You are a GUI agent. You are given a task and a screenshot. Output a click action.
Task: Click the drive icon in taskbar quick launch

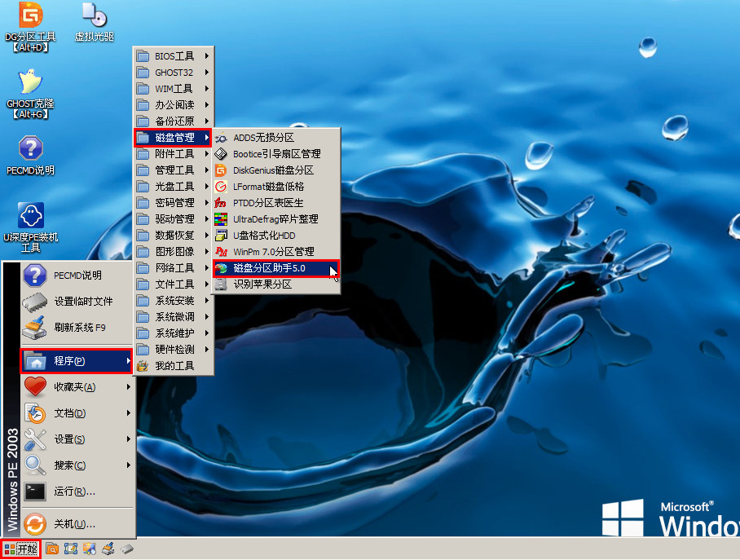coord(126,549)
